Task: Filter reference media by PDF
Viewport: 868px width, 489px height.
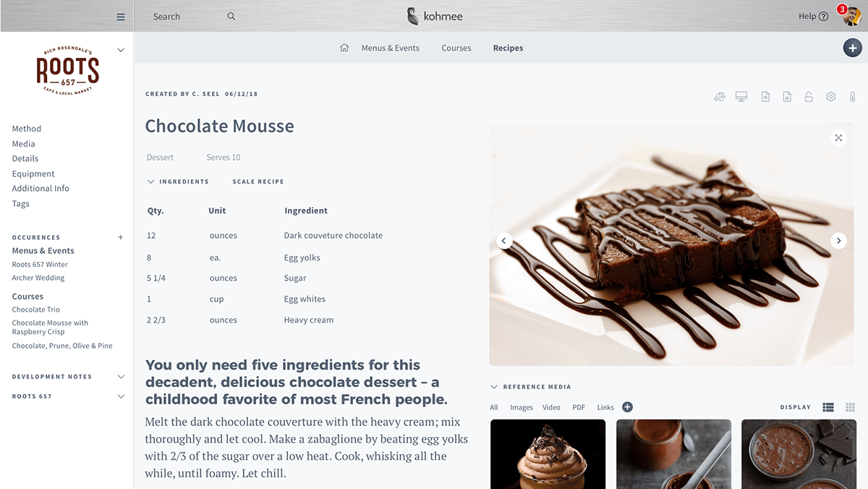Action: coord(579,407)
